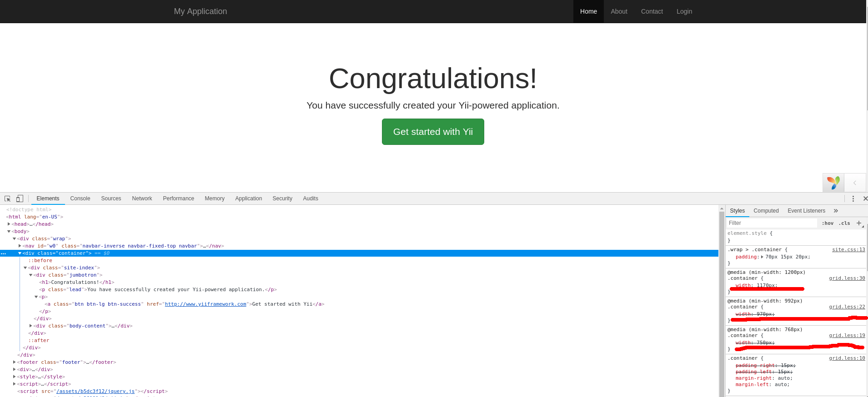Toggle .cls class editor

(x=844, y=223)
